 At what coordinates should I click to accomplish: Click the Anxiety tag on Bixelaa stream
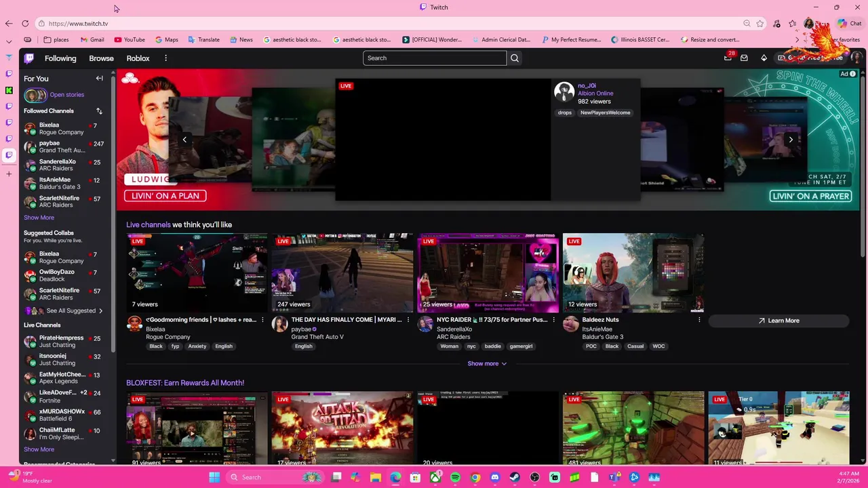pyautogui.click(x=197, y=346)
